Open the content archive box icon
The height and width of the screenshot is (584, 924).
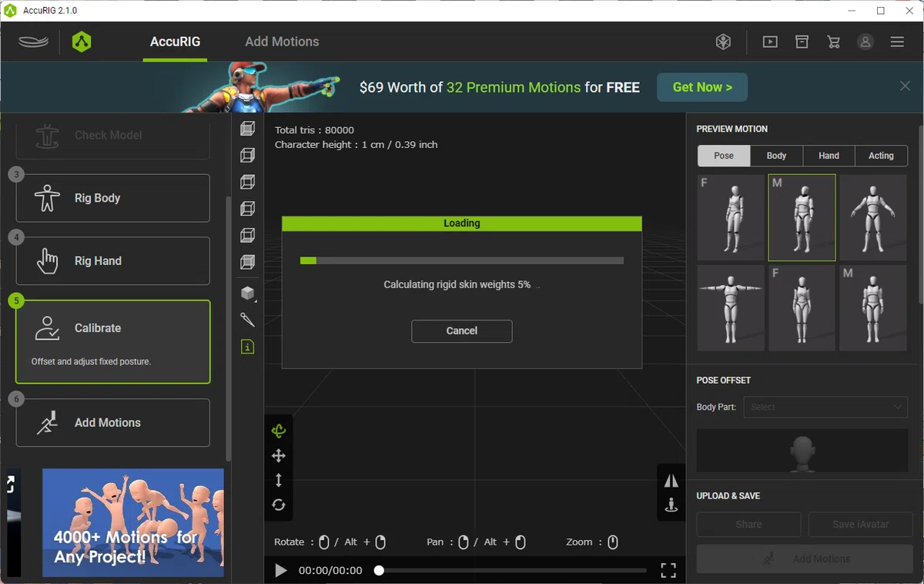click(802, 42)
